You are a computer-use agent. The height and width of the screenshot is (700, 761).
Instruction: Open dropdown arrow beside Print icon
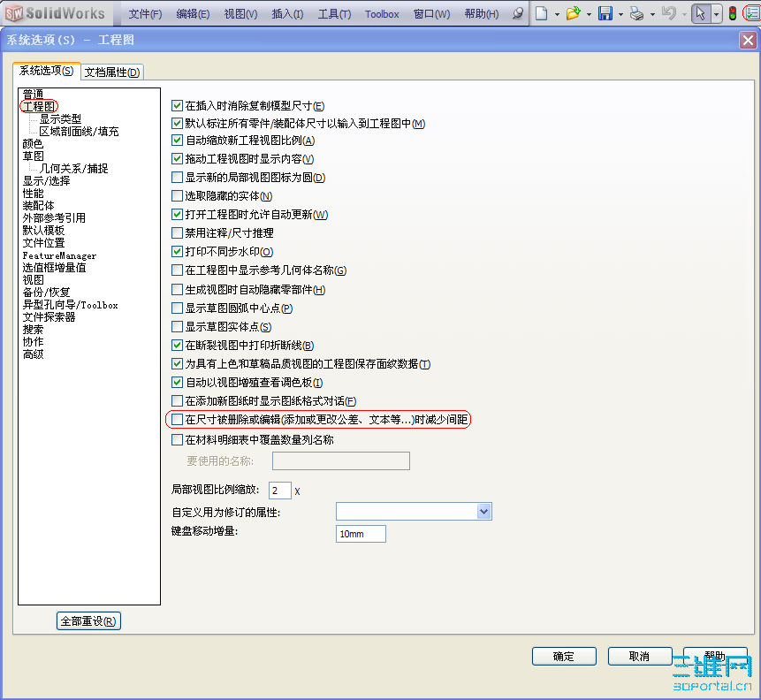(x=652, y=14)
